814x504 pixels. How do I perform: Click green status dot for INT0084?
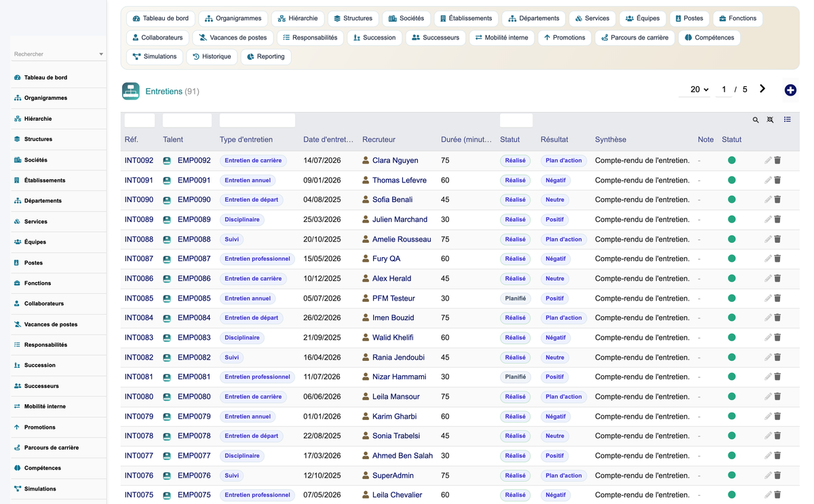point(732,318)
